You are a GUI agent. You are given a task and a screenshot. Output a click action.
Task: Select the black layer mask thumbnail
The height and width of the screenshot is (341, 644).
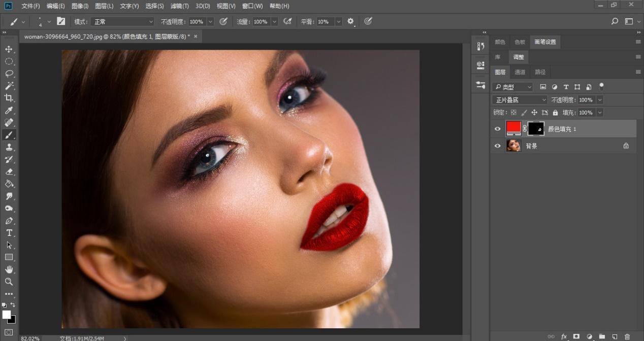click(536, 129)
